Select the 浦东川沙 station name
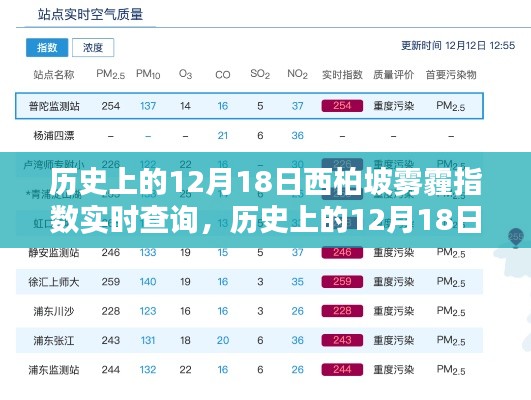 (54, 311)
